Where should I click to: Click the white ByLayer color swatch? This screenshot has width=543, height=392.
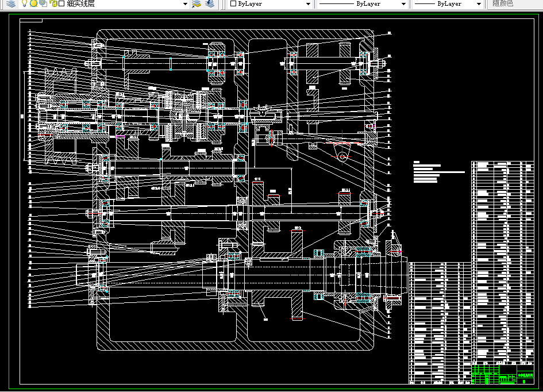click(x=233, y=3)
